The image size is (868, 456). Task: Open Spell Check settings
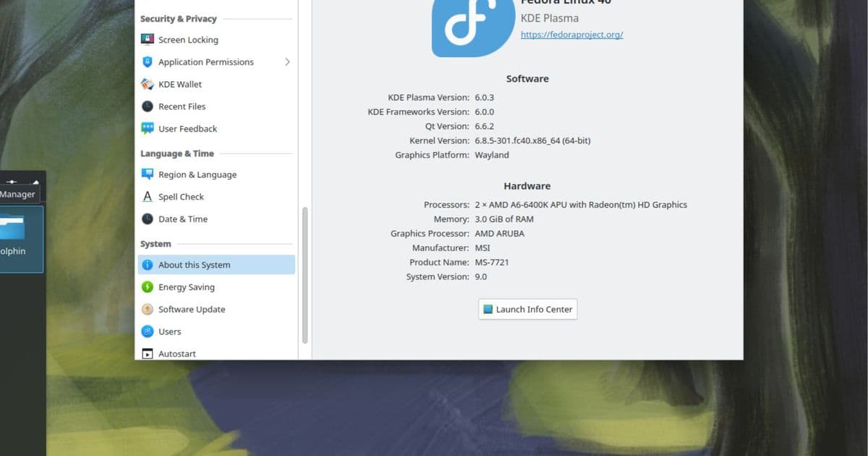(216, 197)
